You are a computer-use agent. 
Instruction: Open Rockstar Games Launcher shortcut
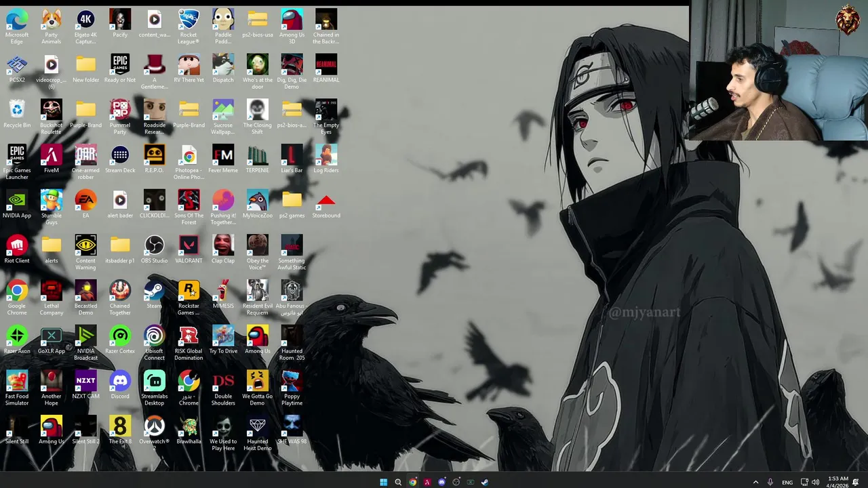pyautogui.click(x=189, y=298)
